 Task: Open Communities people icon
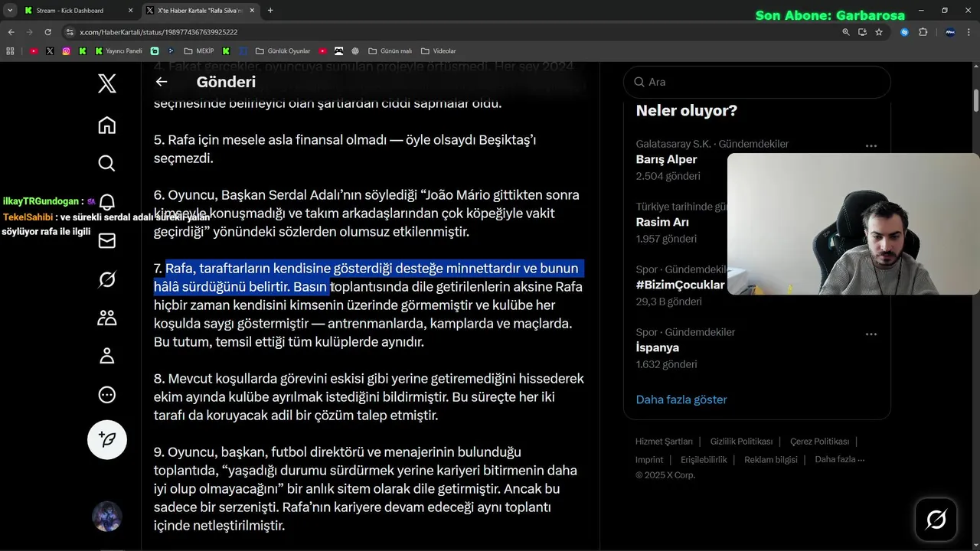[x=107, y=318]
